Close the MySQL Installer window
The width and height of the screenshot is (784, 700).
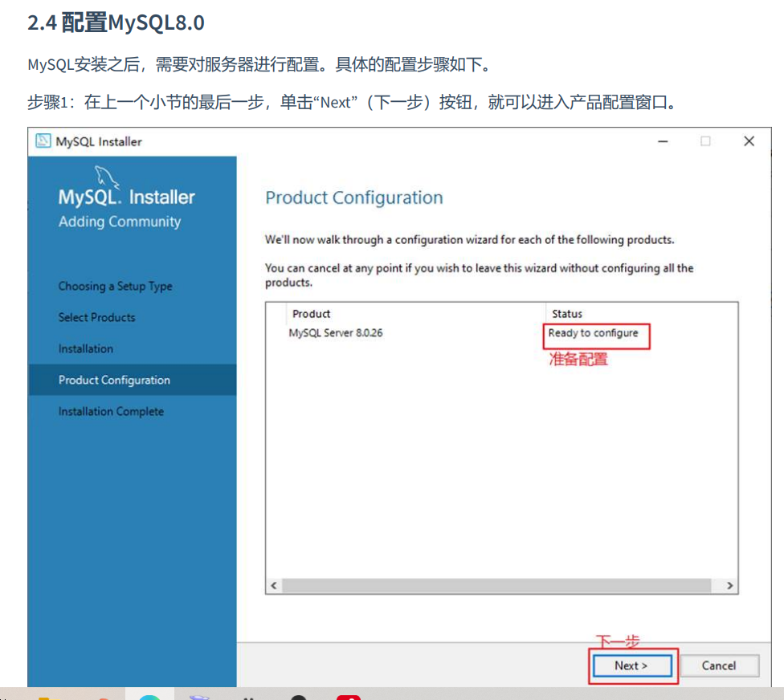point(749,141)
